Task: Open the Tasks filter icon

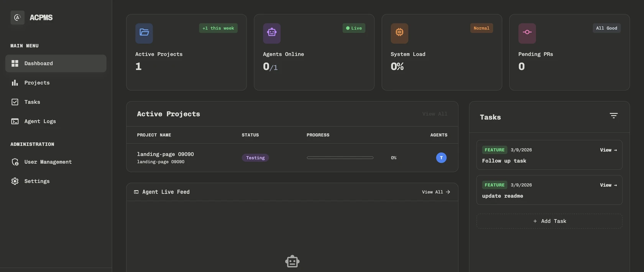Action: [613, 116]
